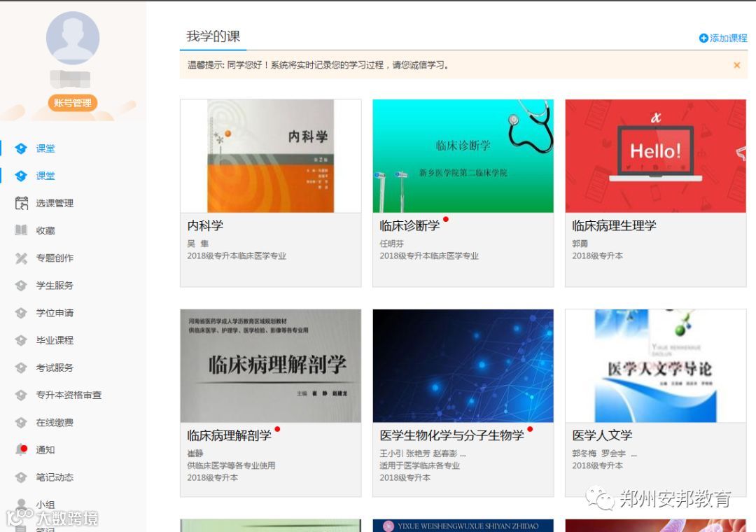Open 在线缴费 in the sidebar
Viewport: 756px width, 532px height.
pos(55,423)
